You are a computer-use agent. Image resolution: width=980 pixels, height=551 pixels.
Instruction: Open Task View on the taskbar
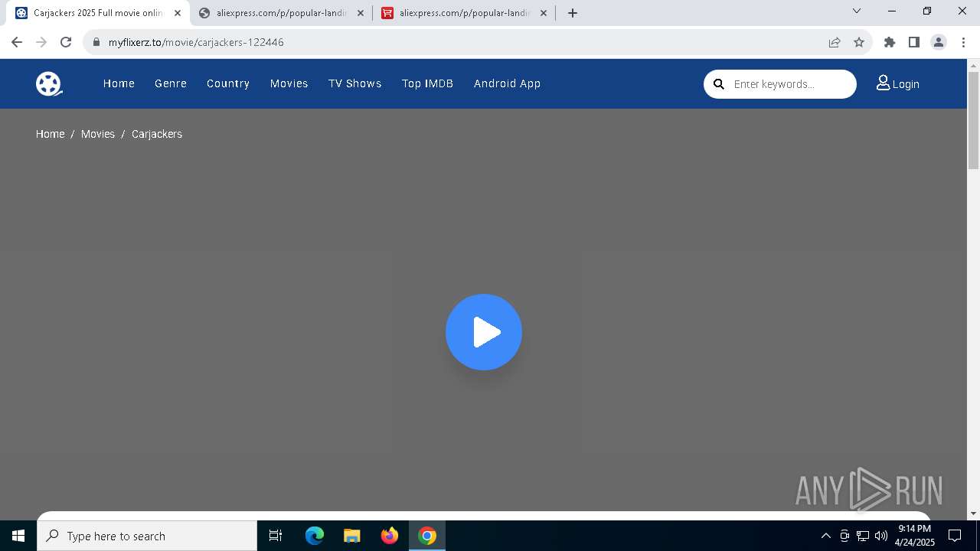point(276,536)
